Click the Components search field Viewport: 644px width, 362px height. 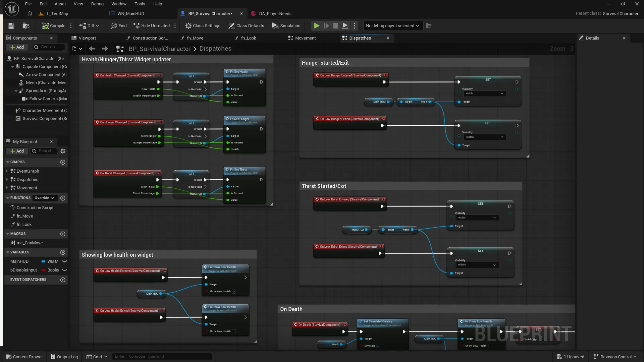tap(49, 47)
